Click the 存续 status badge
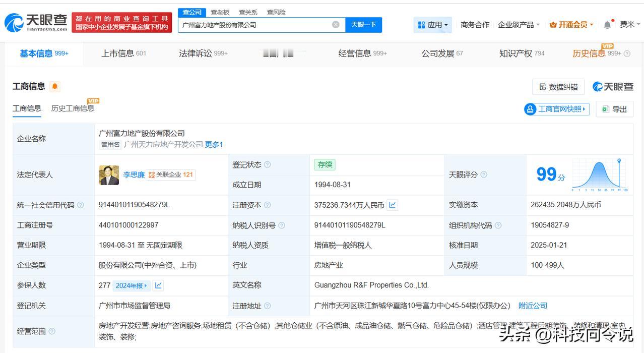The width and height of the screenshot is (644, 353). (325, 165)
